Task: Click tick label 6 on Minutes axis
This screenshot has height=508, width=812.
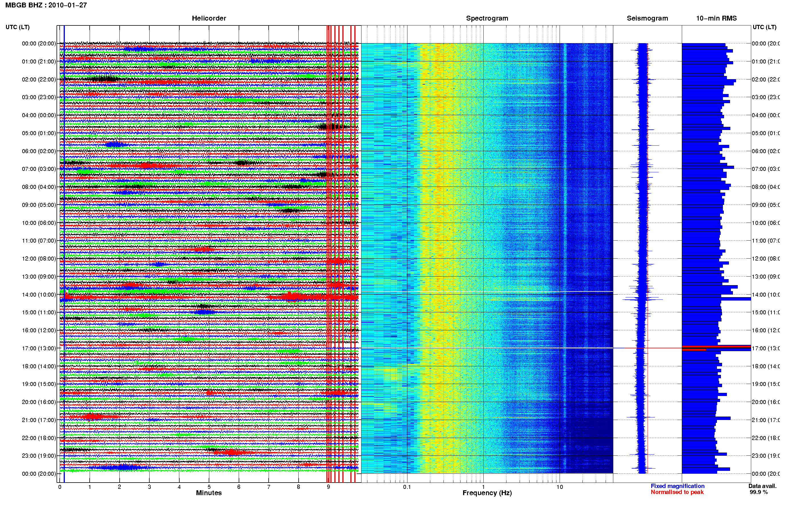Action: (x=239, y=487)
